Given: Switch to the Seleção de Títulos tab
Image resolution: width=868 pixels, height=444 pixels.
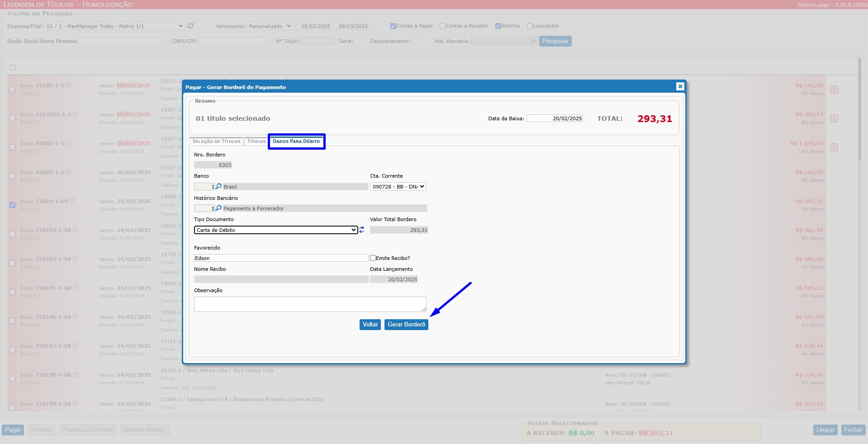Looking at the screenshot, I should pos(216,142).
